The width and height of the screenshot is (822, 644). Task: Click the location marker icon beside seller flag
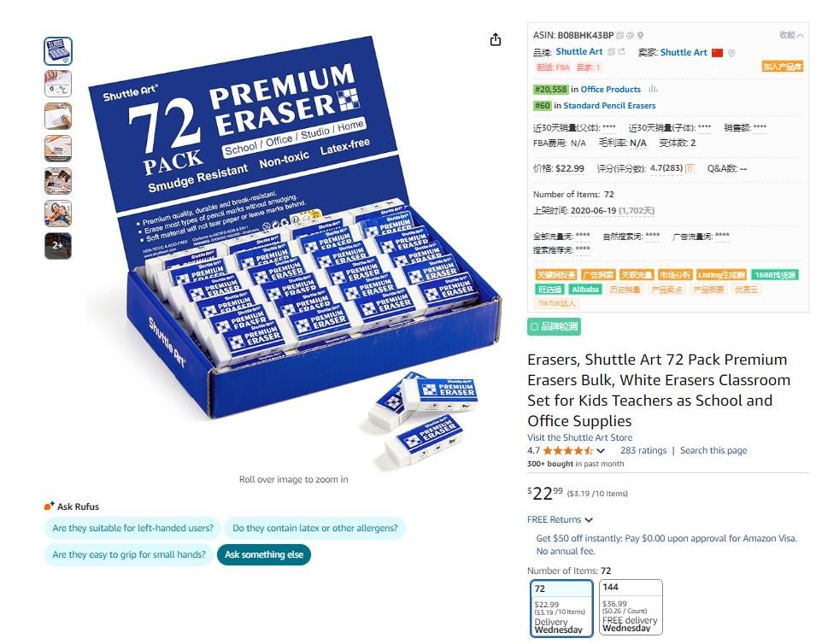tap(731, 53)
